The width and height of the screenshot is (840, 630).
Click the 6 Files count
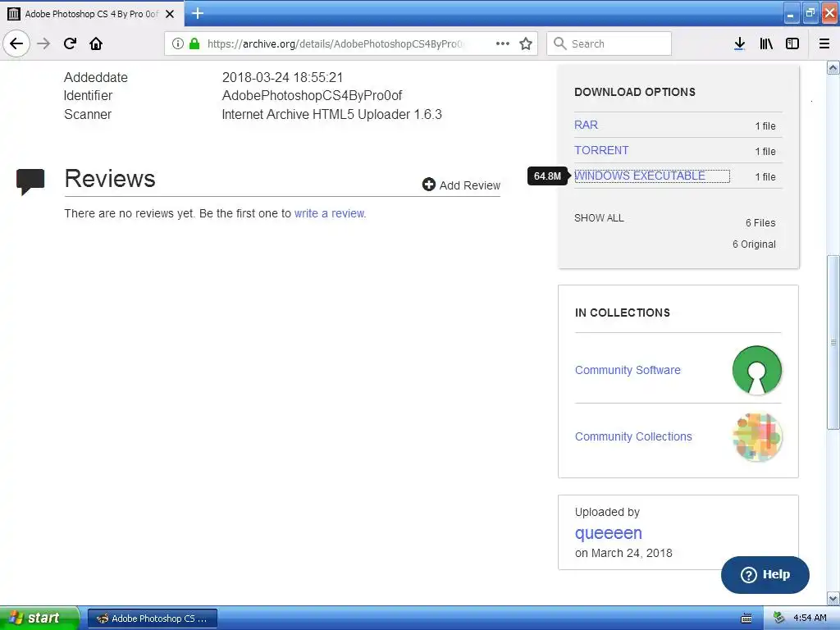(760, 223)
